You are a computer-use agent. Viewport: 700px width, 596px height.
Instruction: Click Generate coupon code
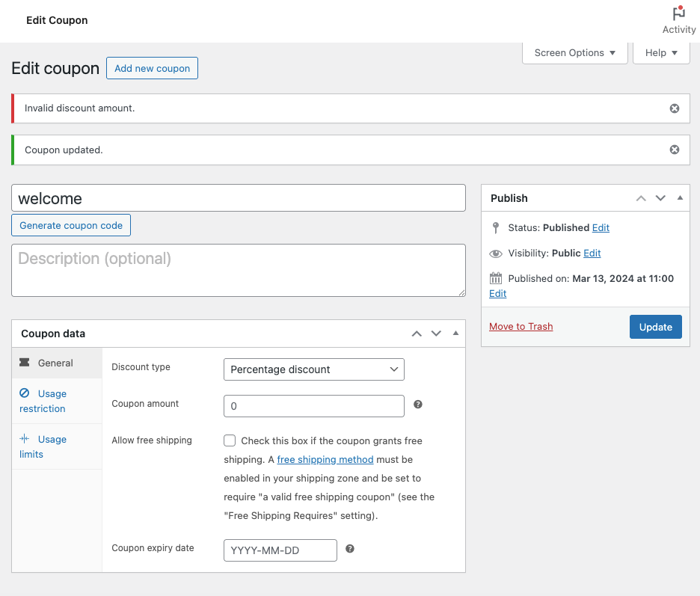pos(71,225)
